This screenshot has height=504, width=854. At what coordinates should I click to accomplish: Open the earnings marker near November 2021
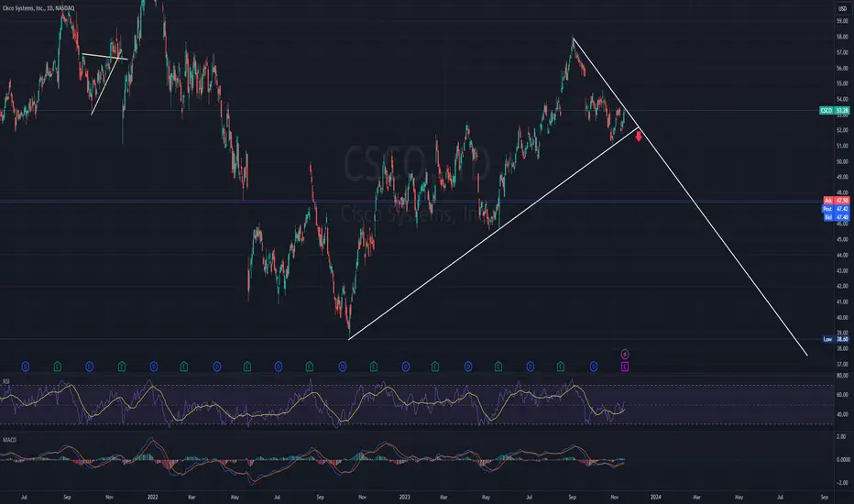click(122, 367)
